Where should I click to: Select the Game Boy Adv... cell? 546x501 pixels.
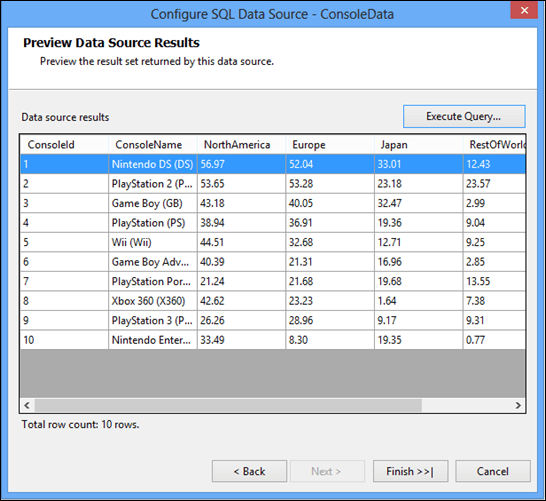[x=153, y=261]
